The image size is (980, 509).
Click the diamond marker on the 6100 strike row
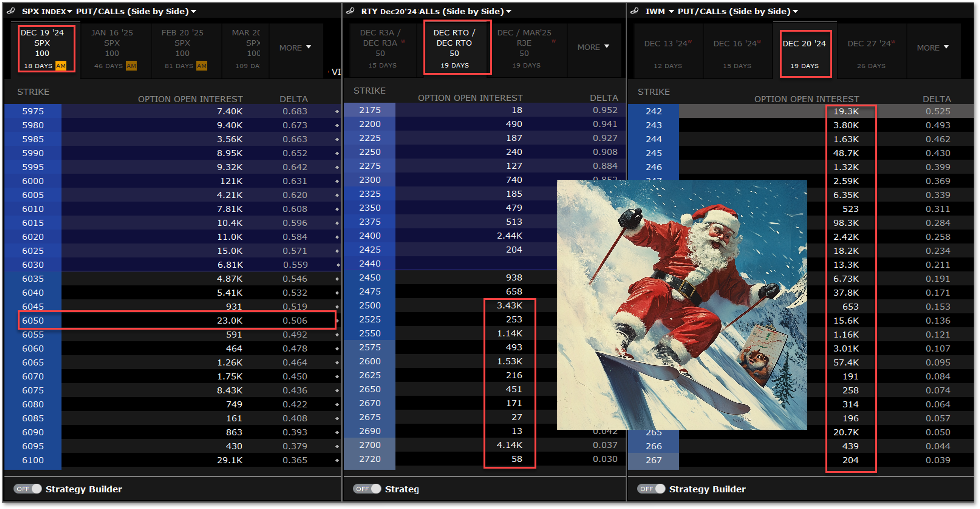pyautogui.click(x=337, y=460)
